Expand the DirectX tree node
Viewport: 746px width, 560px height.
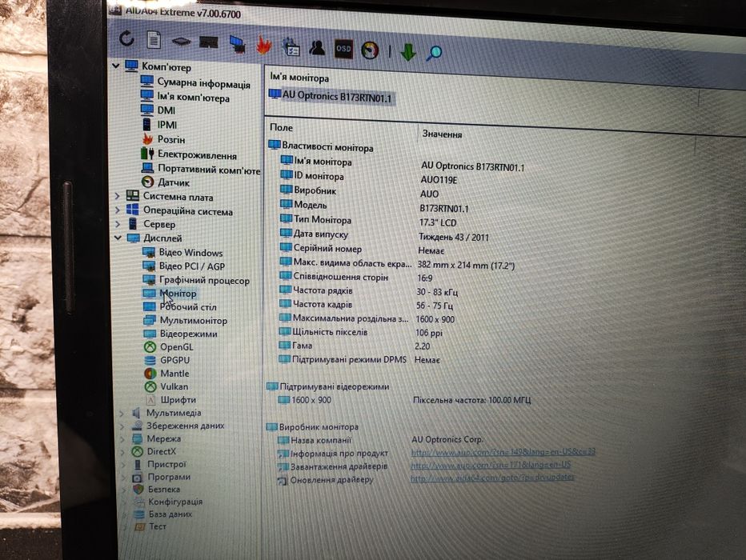coord(122,451)
